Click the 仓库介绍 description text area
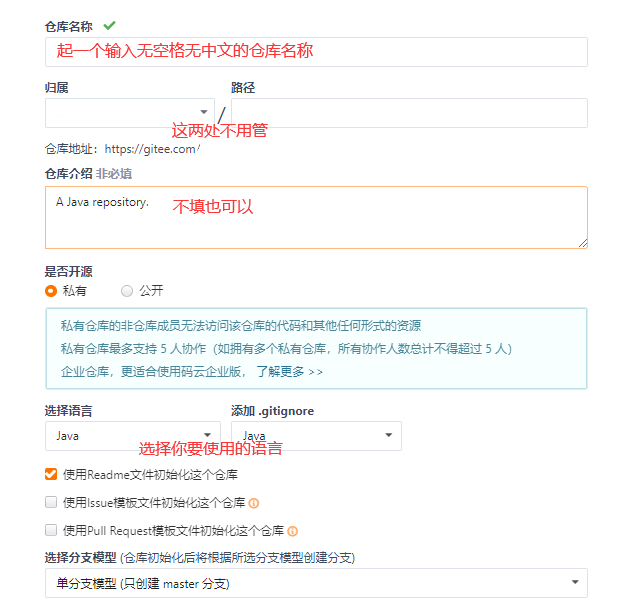Screen dimensions: 633x612 [316, 218]
